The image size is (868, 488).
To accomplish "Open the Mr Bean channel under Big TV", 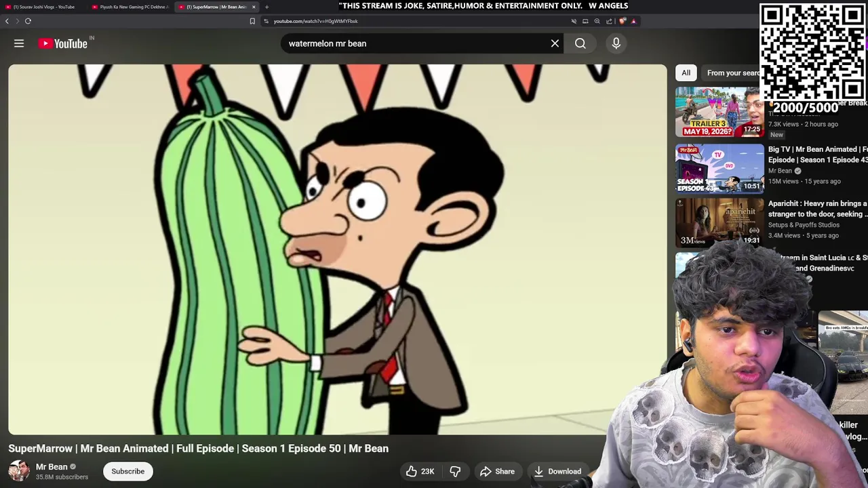I will 780,171.
